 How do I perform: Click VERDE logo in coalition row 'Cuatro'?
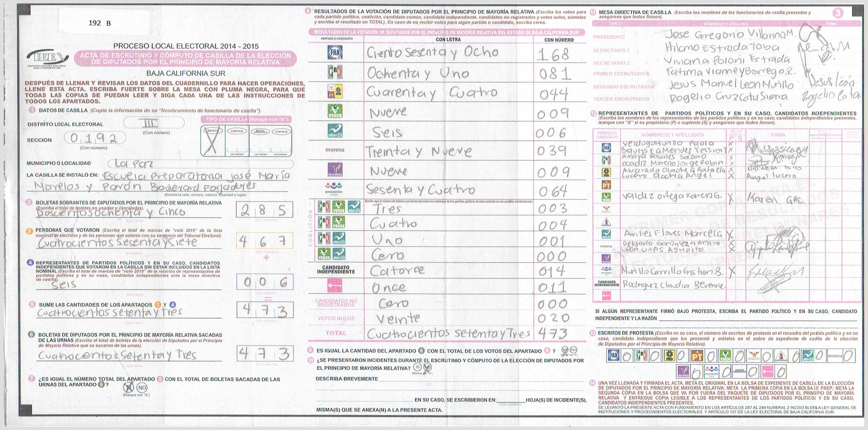338,222
